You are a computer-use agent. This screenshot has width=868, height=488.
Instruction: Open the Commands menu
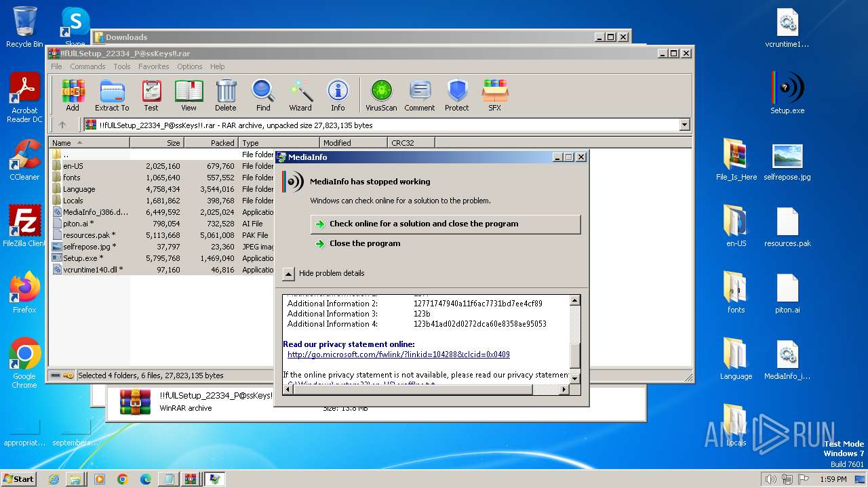click(87, 66)
